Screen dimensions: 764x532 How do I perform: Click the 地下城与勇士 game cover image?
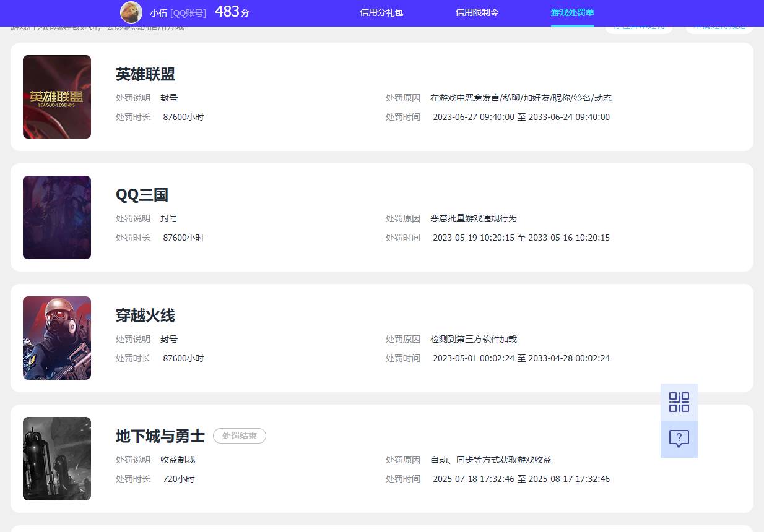[x=56, y=458]
